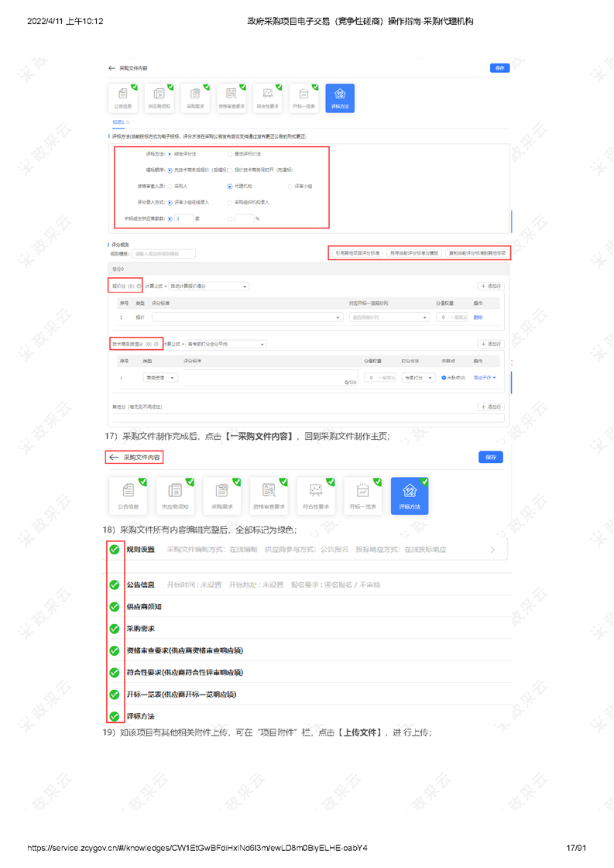
Task: Switch to the 标项1 tab
Action: [118, 122]
